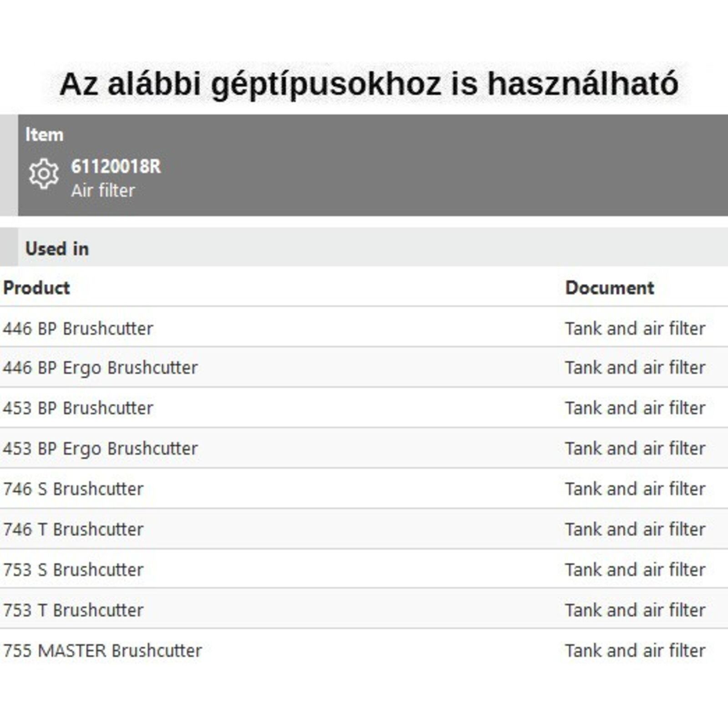Select the 453 BP Brushcutter row
Screen dimensions: 728x728
pos(78,408)
